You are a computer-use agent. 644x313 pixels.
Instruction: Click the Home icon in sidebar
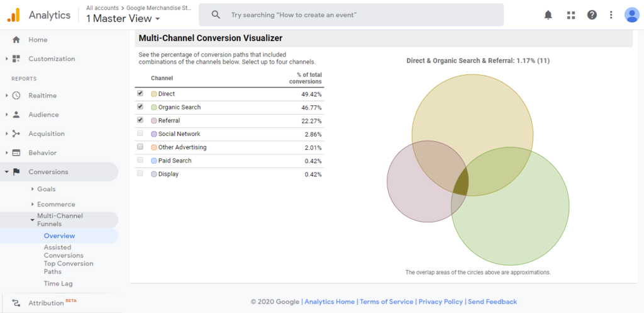pos(16,40)
